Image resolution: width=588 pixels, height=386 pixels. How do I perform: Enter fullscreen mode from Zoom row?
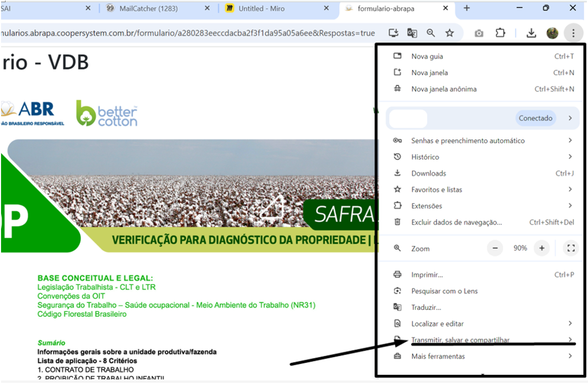[570, 248]
